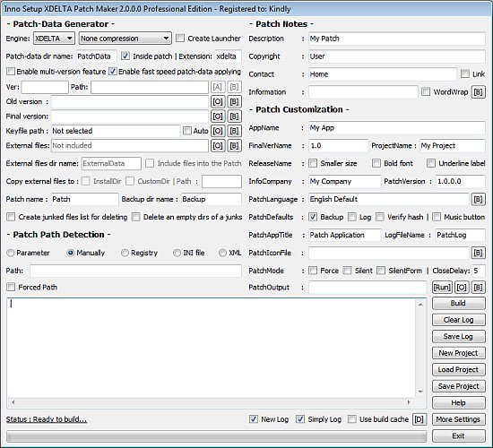Click the detection Path input field
The height and width of the screenshot is (448, 493).
tap(135, 271)
